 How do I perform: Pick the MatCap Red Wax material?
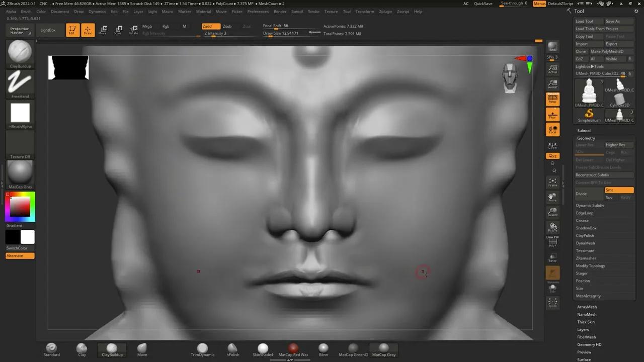pyautogui.click(x=293, y=347)
